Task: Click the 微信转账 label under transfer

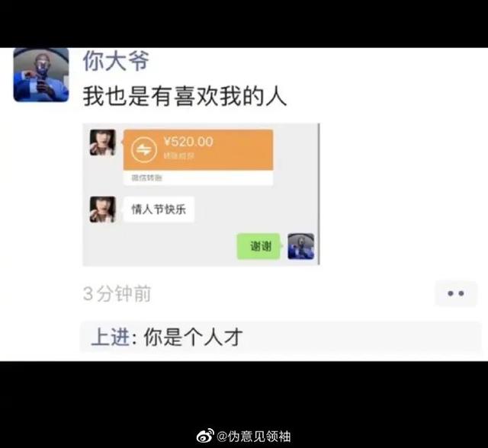Action: (146, 178)
